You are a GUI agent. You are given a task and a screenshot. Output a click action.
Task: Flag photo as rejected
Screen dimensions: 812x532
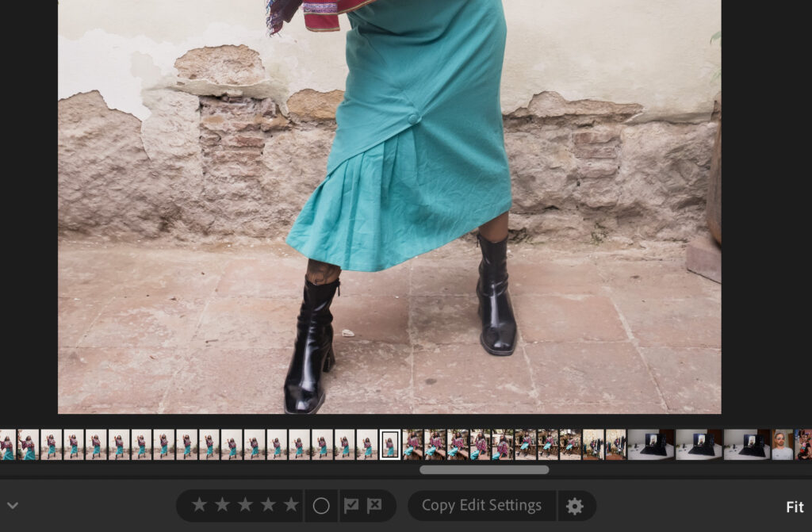coord(374,506)
